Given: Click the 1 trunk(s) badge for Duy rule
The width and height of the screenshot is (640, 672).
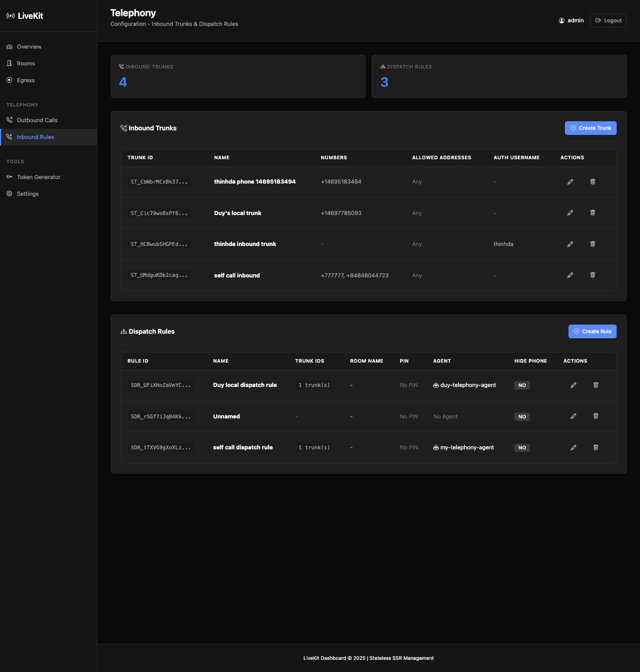Looking at the screenshot, I should 314,385.
